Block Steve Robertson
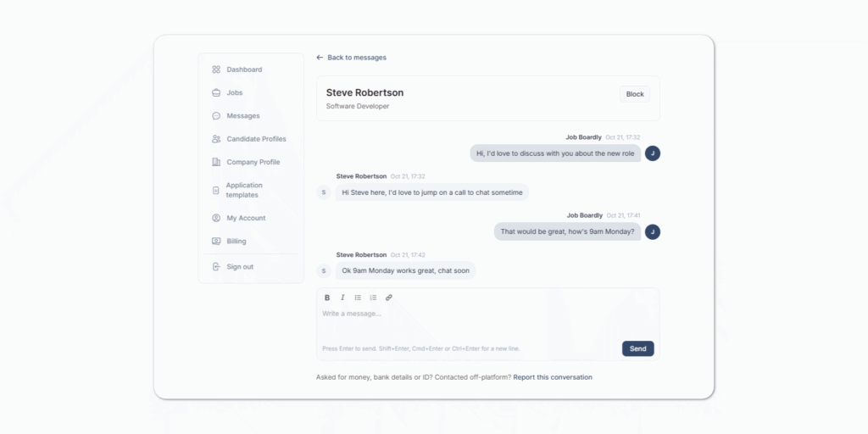Viewport: 868px width, 434px height. 635,94
